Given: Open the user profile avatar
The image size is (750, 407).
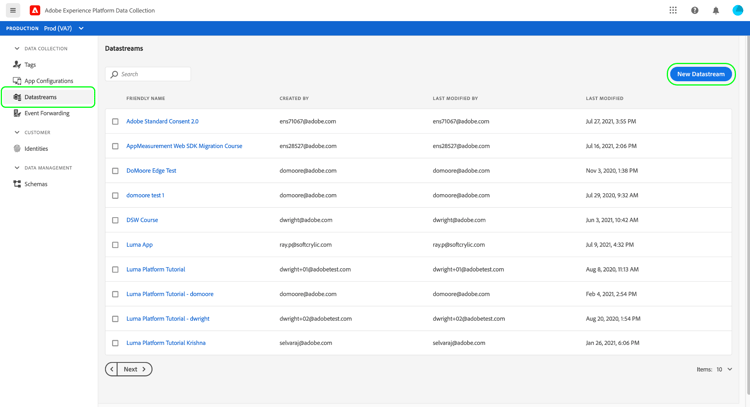Looking at the screenshot, I should click(x=738, y=10).
